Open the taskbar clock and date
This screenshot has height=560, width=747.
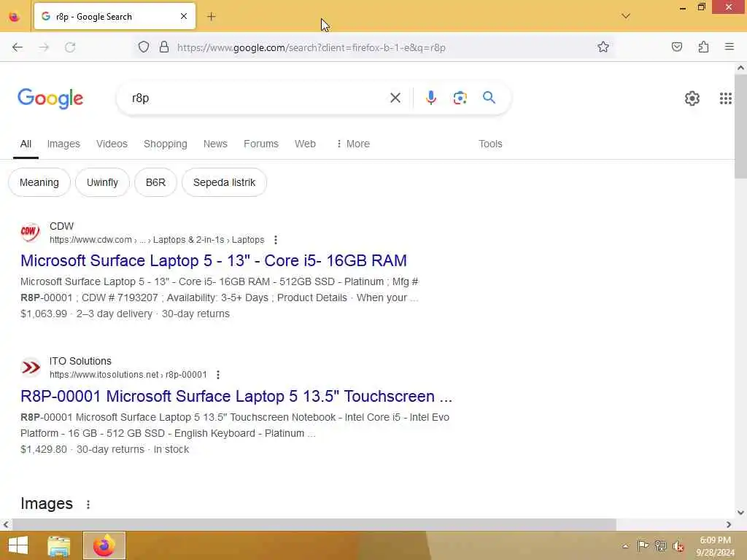click(715, 546)
